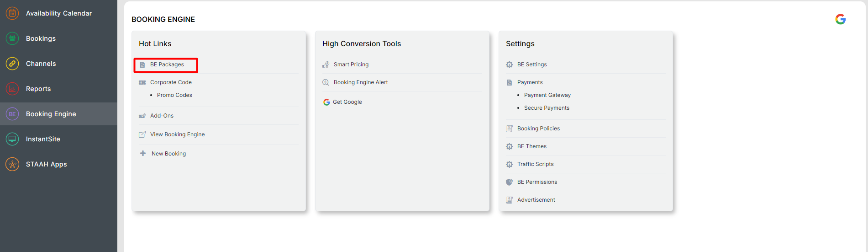
Task: Open the Booking Engine sidebar menu item
Action: pyautogui.click(x=51, y=114)
